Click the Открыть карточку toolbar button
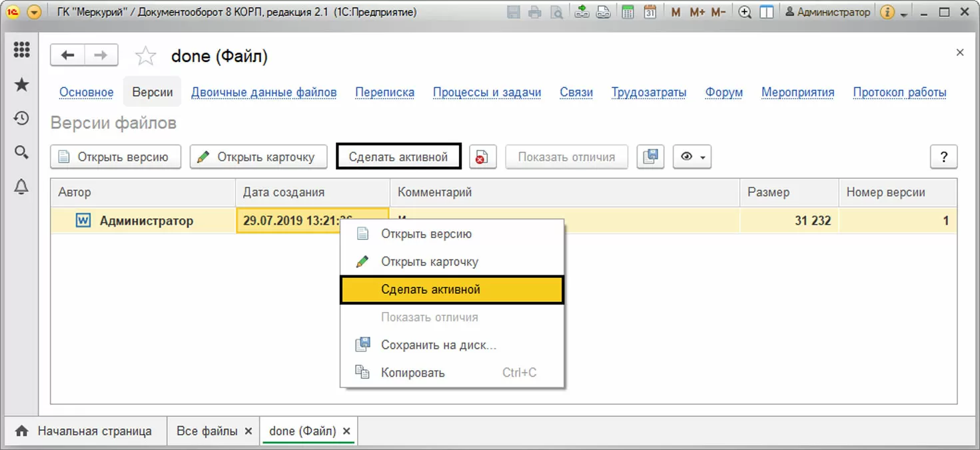The width and height of the screenshot is (980, 450). click(x=258, y=157)
